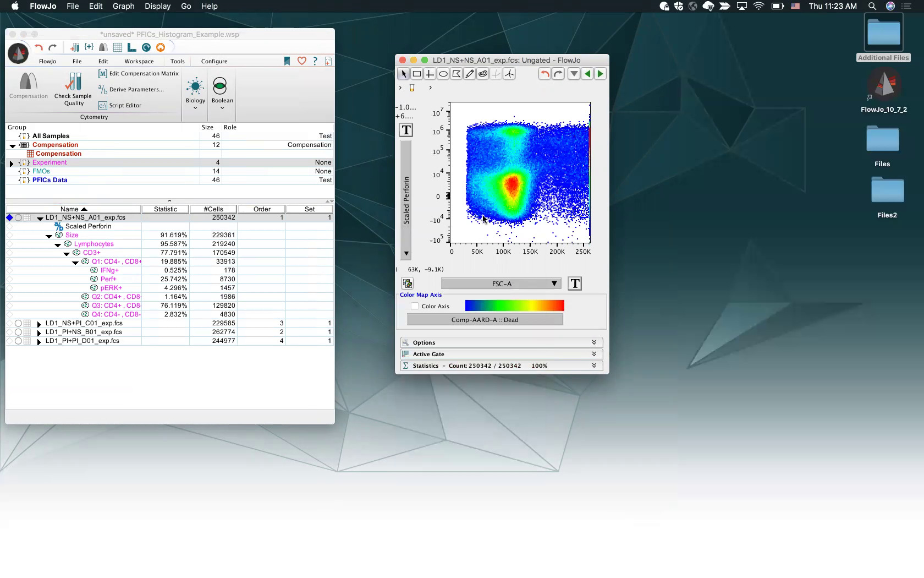The width and height of the screenshot is (924, 578).
Task: Open the Boolean gate tool
Action: coord(220,87)
